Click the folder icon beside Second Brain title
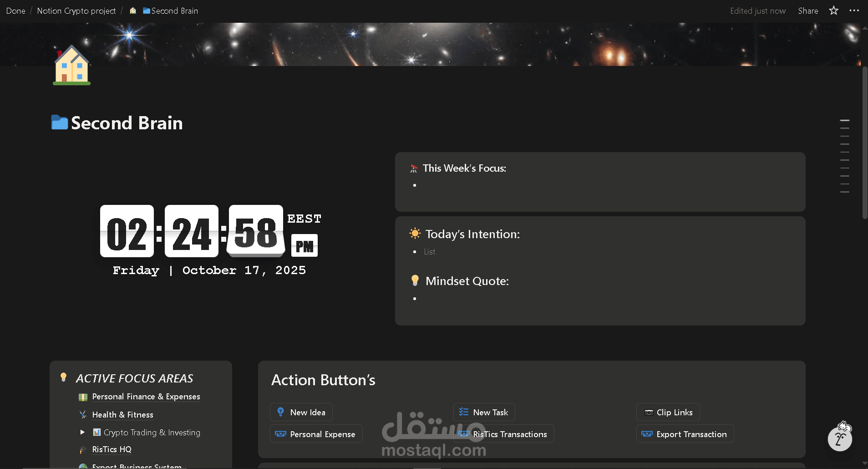 coord(60,122)
